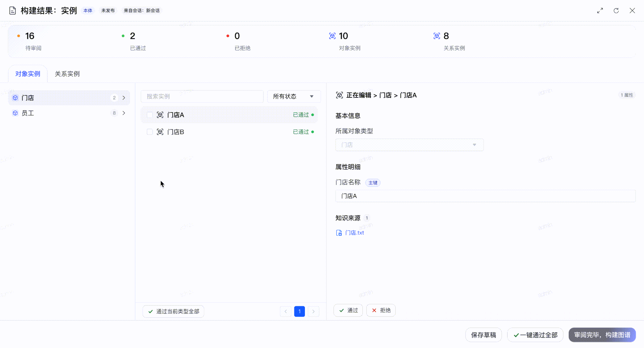Screen dimensions: 644x348
Task: Click the instance icon of 门店B row
Action: pos(160,132)
